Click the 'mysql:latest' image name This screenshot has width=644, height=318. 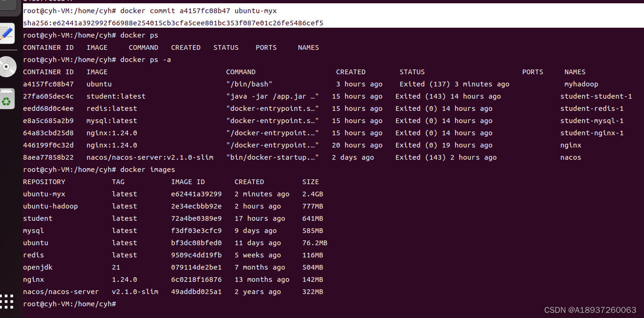(x=112, y=121)
